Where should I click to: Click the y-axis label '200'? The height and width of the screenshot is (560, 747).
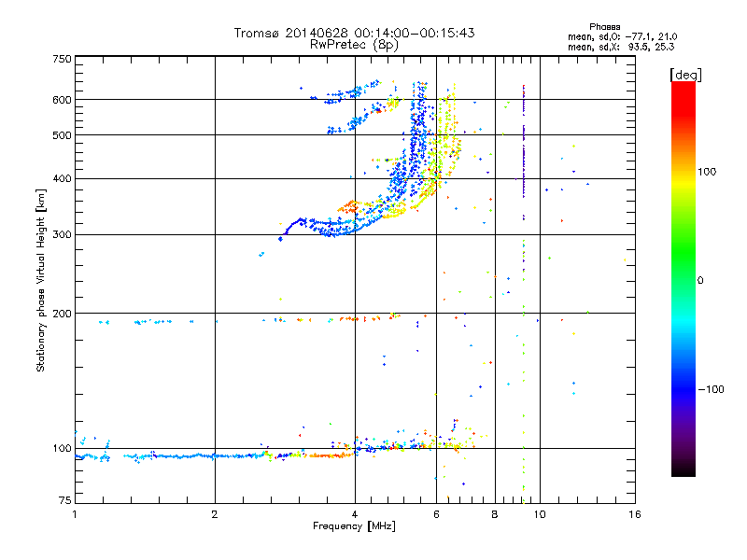click(62, 314)
